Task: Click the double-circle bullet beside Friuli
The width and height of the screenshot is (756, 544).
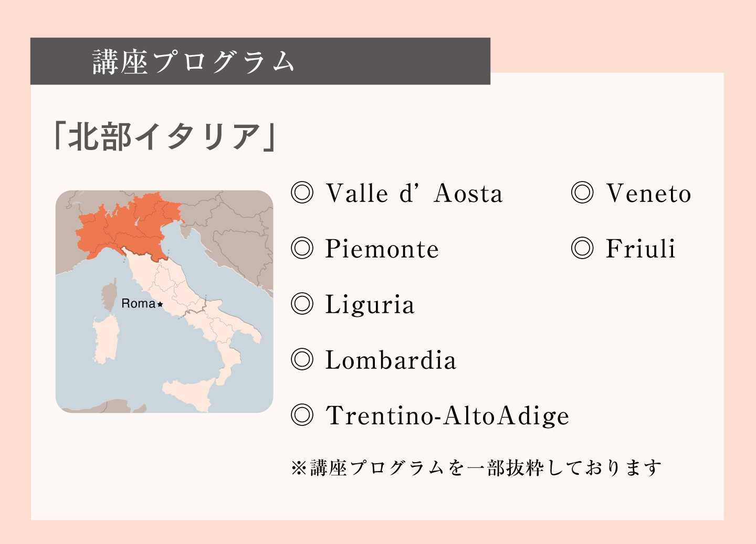Action: [x=582, y=249]
